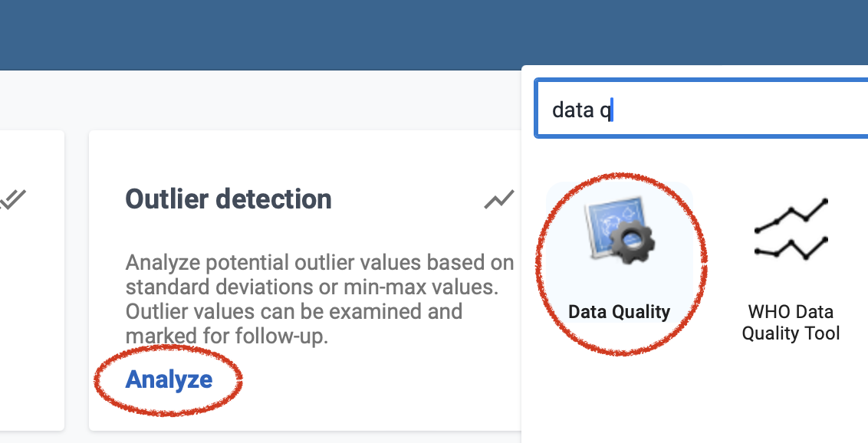Screen dimensions: 868x443
Task: Focus the app search field containing "data q"
Action: point(702,108)
